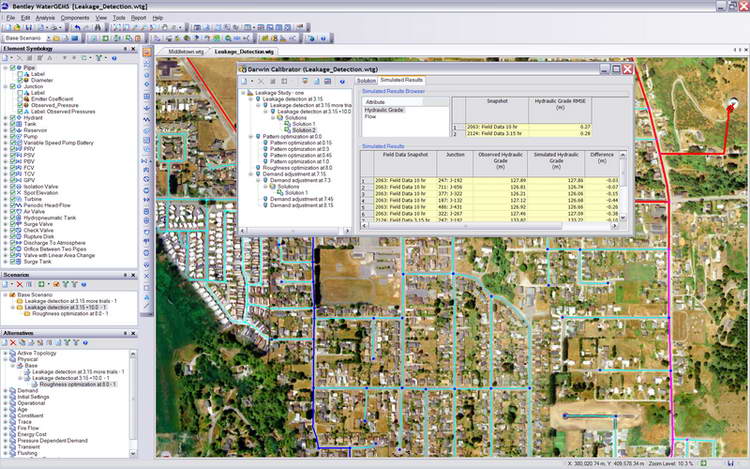
Task: Collapse Demand adjustment at 7.15 node
Action: (x=251, y=174)
